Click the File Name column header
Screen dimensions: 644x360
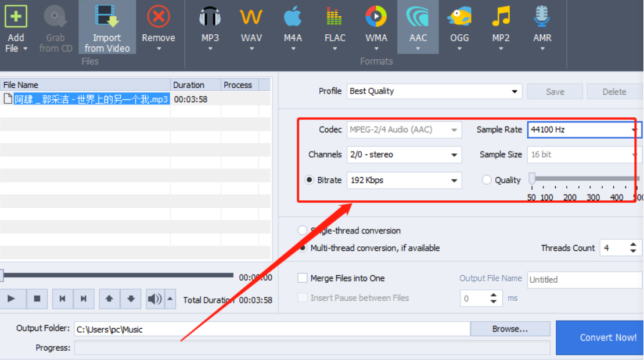[85, 85]
